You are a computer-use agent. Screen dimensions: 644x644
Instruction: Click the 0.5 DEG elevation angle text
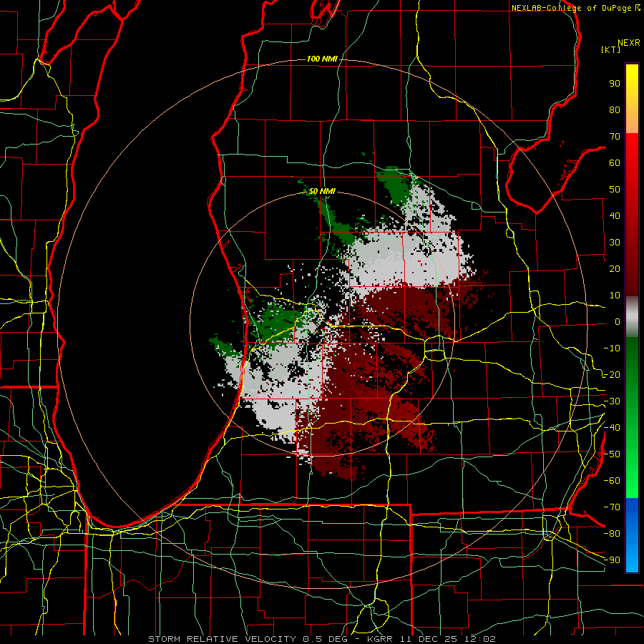pyautogui.click(x=326, y=639)
